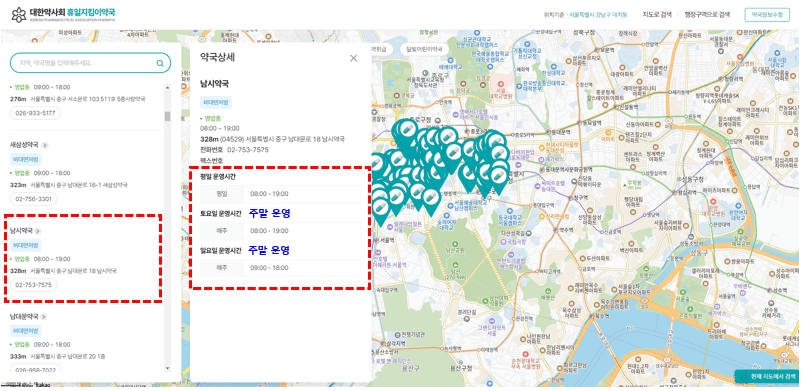
Task: Click address 서울특별시 중구 남대문로 16-1 새삼성약국
Action: coord(78,185)
